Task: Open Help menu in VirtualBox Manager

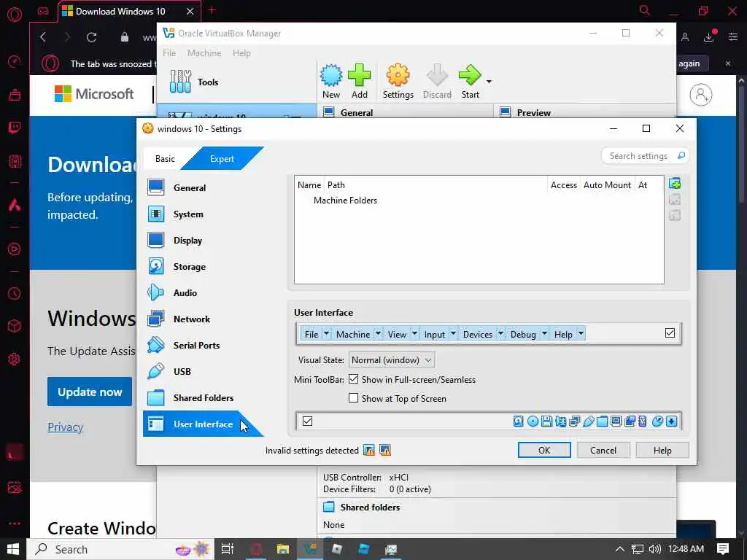Action: click(241, 52)
